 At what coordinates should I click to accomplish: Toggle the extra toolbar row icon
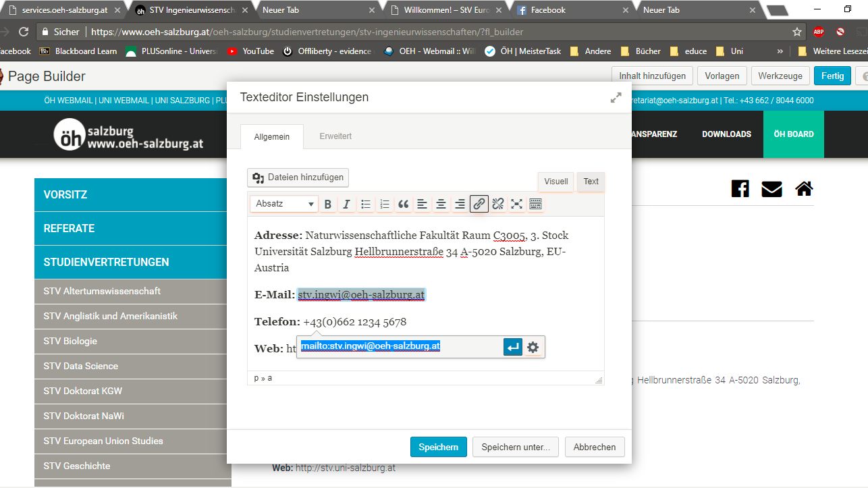536,204
